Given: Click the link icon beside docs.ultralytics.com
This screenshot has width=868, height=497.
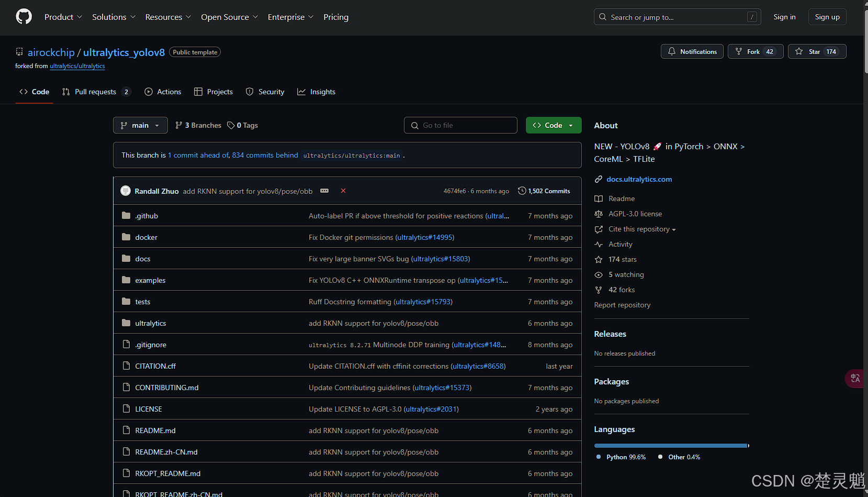Looking at the screenshot, I should pyautogui.click(x=599, y=179).
